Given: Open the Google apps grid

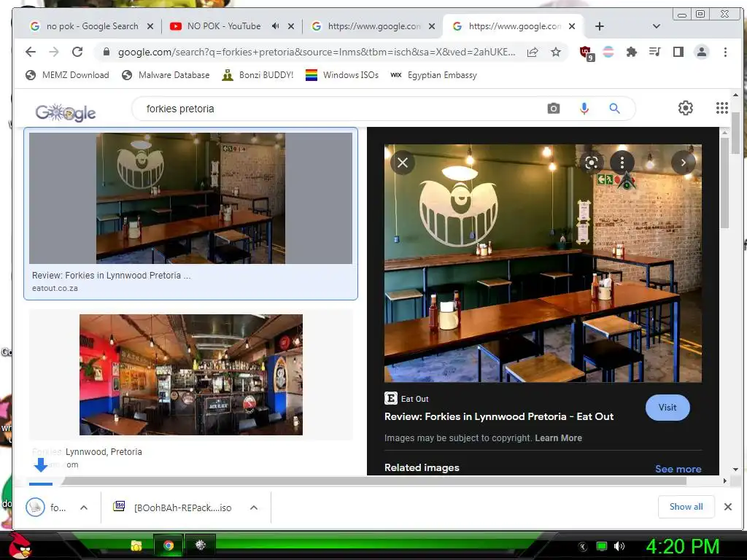Looking at the screenshot, I should 721,108.
